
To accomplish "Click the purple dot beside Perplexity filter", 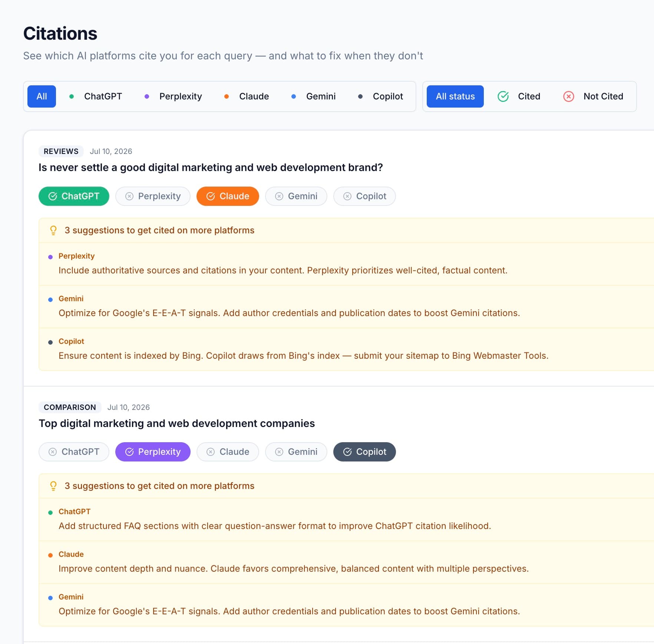I will [147, 96].
